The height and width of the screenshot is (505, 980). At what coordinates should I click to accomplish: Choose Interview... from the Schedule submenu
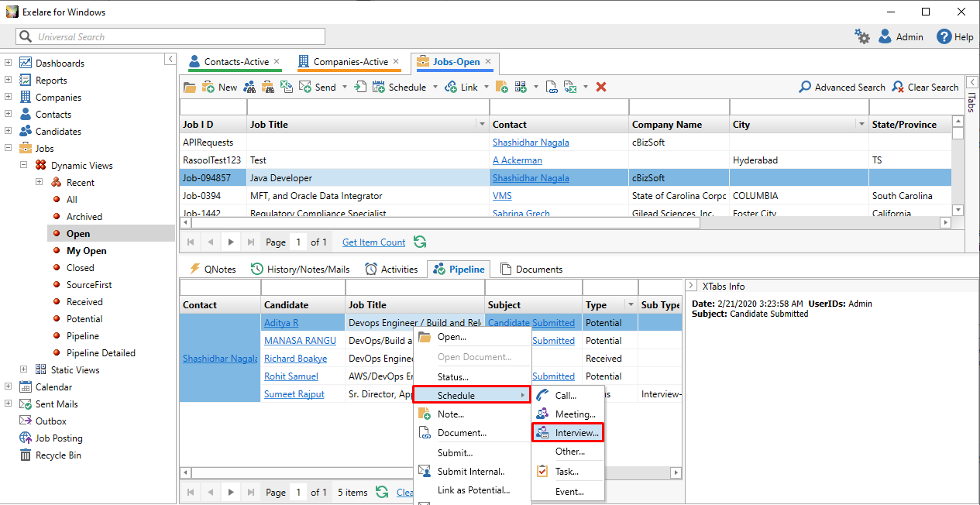point(567,433)
